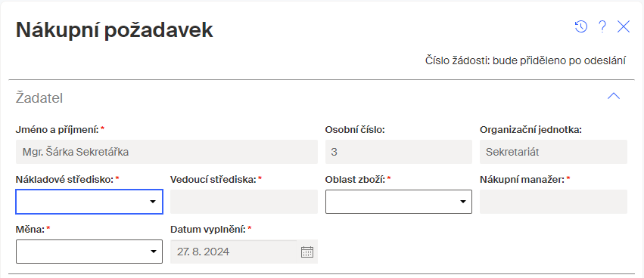Expand the Nákladové středisko dropdown
644x278 pixels.
tap(89, 202)
